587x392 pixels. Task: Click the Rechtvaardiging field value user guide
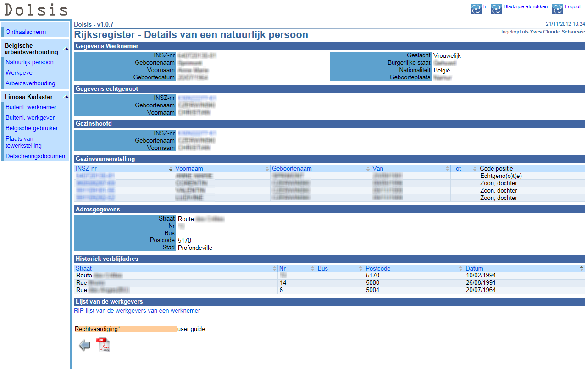pyautogui.click(x=191, y=329)
